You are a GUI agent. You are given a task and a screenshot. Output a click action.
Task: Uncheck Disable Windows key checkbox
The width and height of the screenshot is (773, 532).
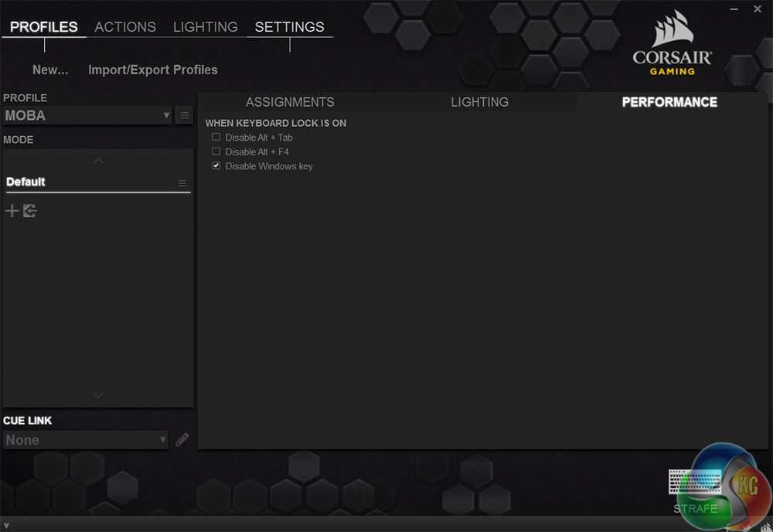coord(216,165)
